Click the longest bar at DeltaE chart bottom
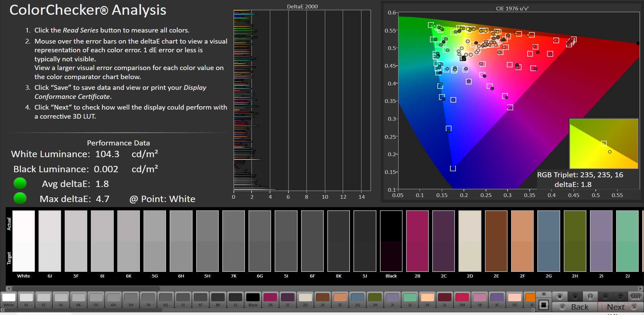 (x=255, y=189)
